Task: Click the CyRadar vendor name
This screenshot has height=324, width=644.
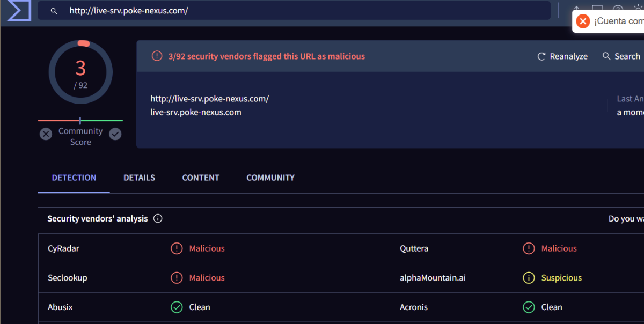Action: coord(63,248)
